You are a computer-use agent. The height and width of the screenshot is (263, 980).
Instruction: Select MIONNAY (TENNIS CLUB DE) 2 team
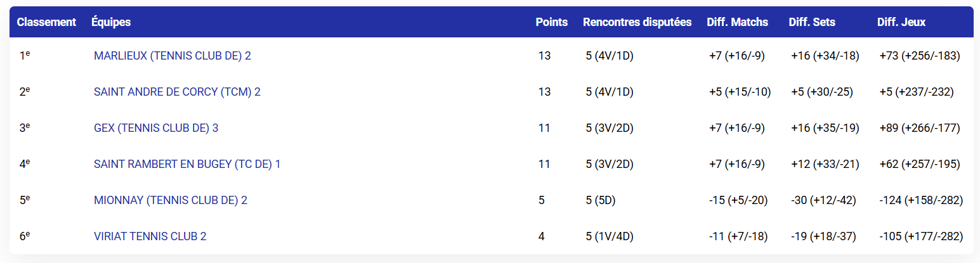tap(170, 200)
